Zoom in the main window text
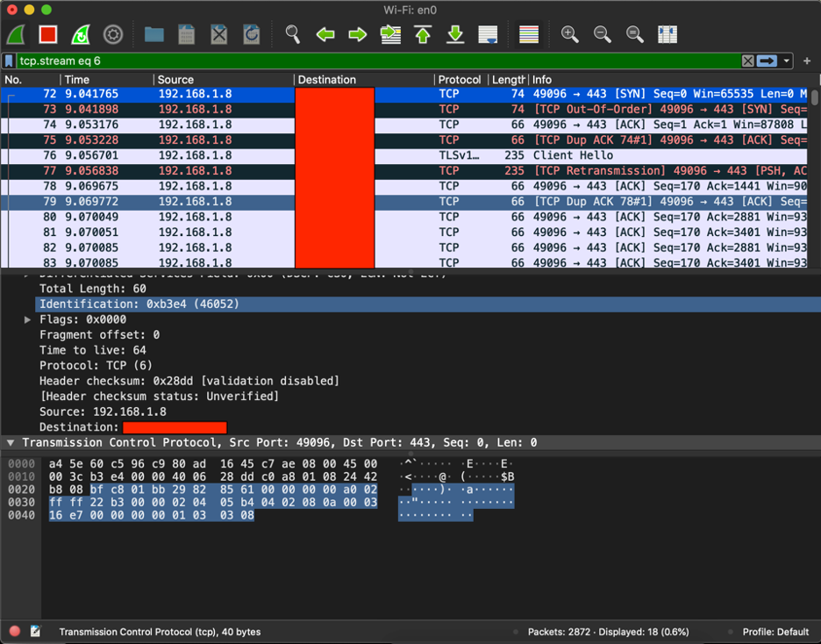 click(569, 34)
